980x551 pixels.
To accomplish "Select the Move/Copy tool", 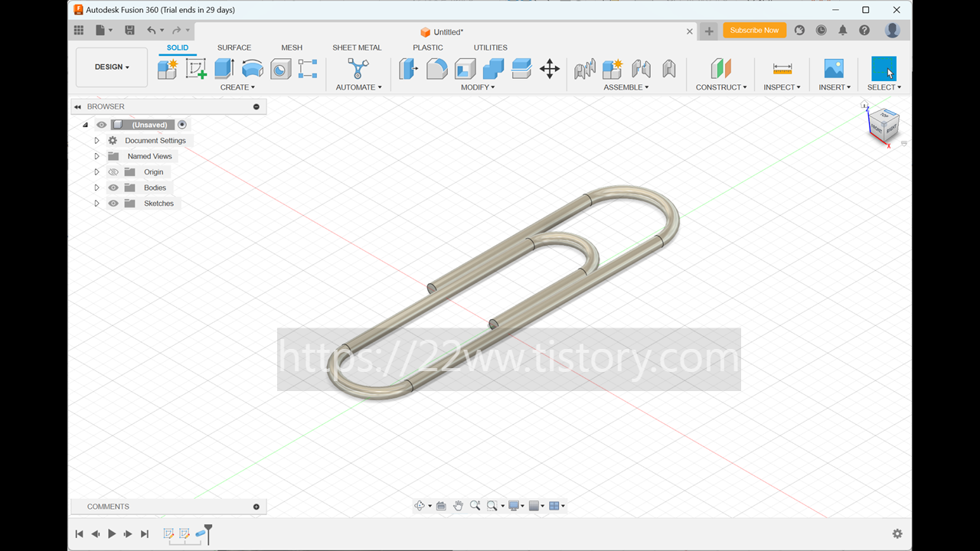I will tap(550, 69).
